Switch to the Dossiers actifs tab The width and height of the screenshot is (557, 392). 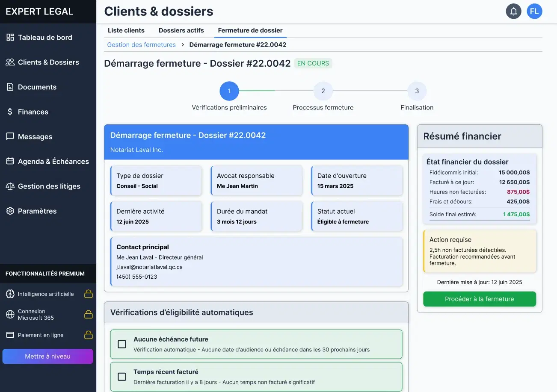(181, 30)
